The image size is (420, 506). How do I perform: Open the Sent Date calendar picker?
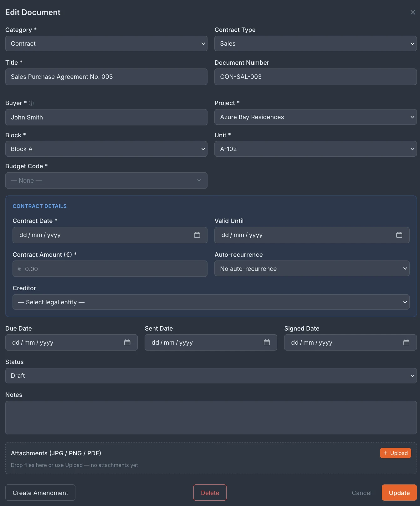pos(267,342)
